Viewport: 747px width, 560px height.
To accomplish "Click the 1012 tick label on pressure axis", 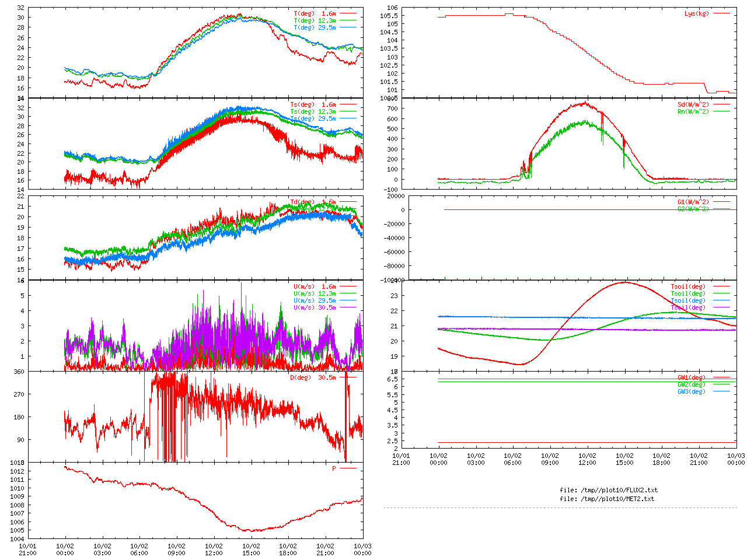I will 17,471.
